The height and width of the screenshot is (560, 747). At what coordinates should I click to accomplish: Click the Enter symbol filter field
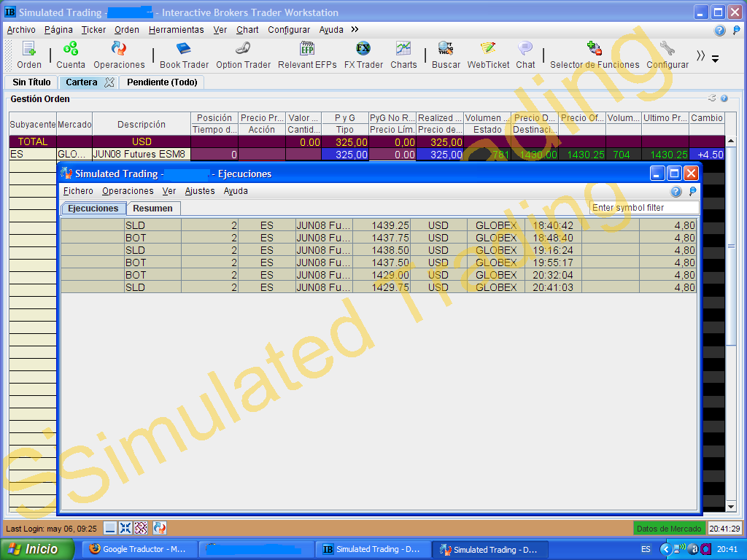[x=643, y=208]
